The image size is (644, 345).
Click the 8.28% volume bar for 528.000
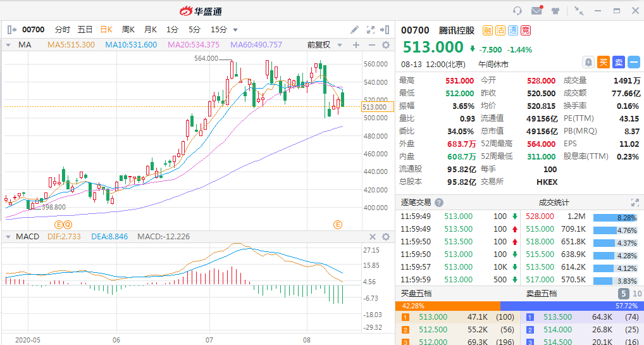tap(616, 218)
